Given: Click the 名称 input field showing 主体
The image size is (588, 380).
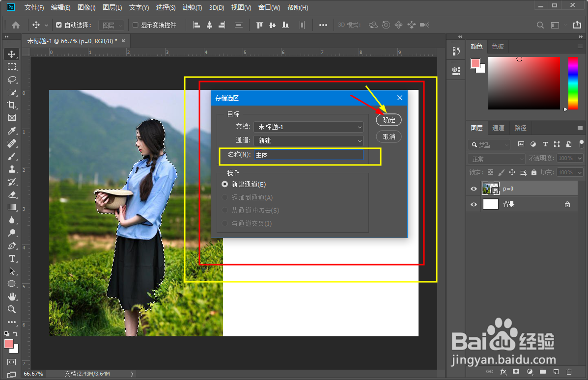Looking at the screenshot, I should pos(308,154).
